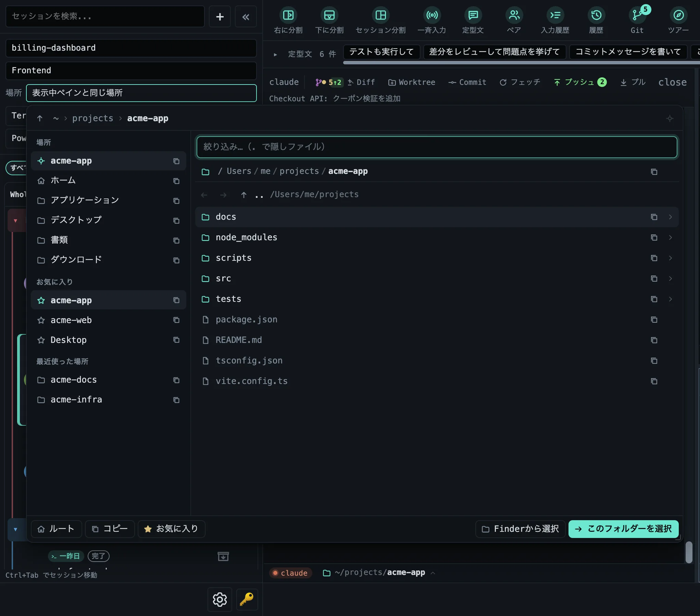Click the key icon at bottom
The image size is (700, 616).
coord(247,599)
